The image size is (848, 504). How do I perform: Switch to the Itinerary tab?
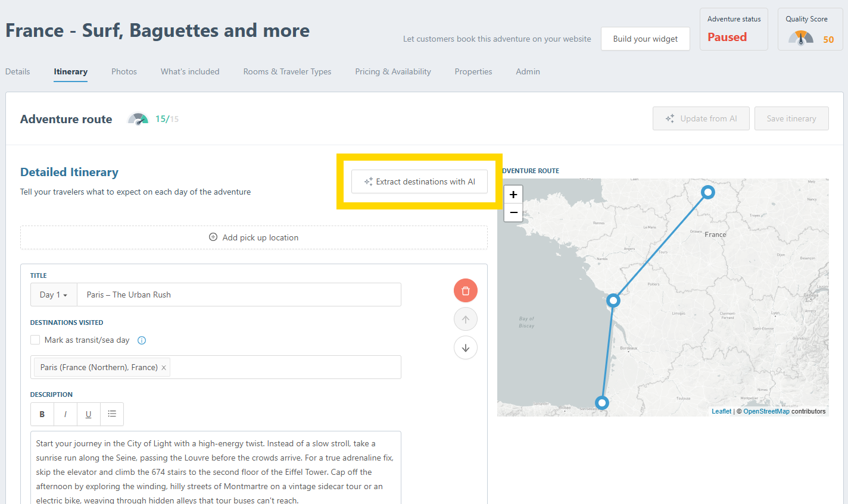click(71, 71)
